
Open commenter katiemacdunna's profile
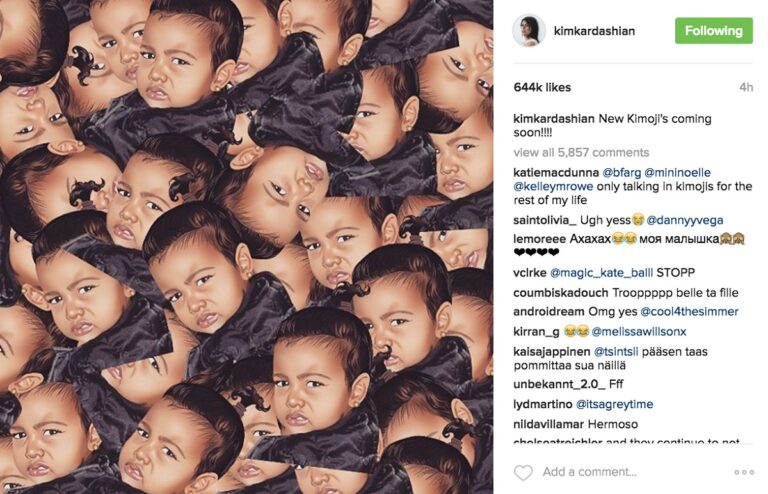[x=556, y=172]
